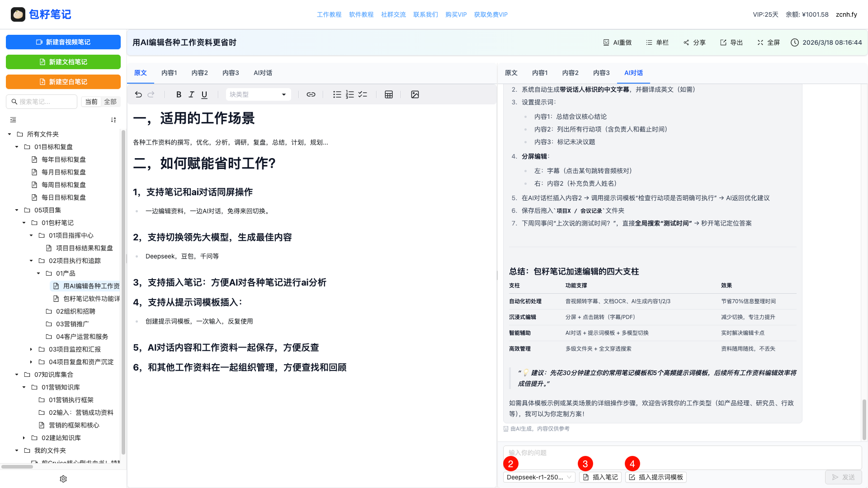Switch note search scope to 当前

point(91,102)
